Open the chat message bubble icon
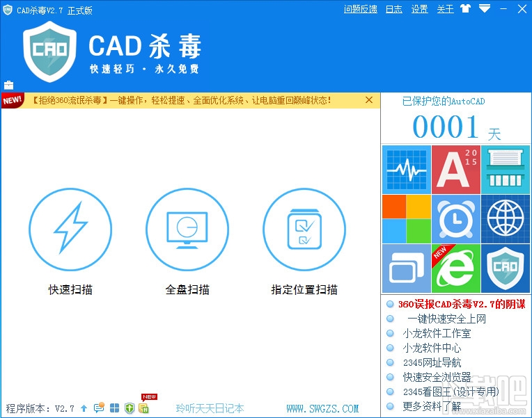This screenshot has height=418, width=532. click(99, 408)
